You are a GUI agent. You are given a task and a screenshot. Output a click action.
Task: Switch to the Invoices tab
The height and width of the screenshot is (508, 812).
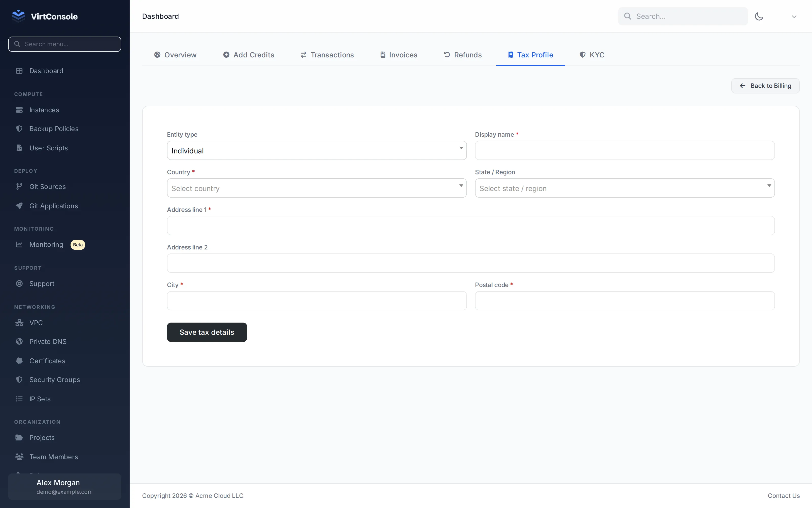[399, 55]
